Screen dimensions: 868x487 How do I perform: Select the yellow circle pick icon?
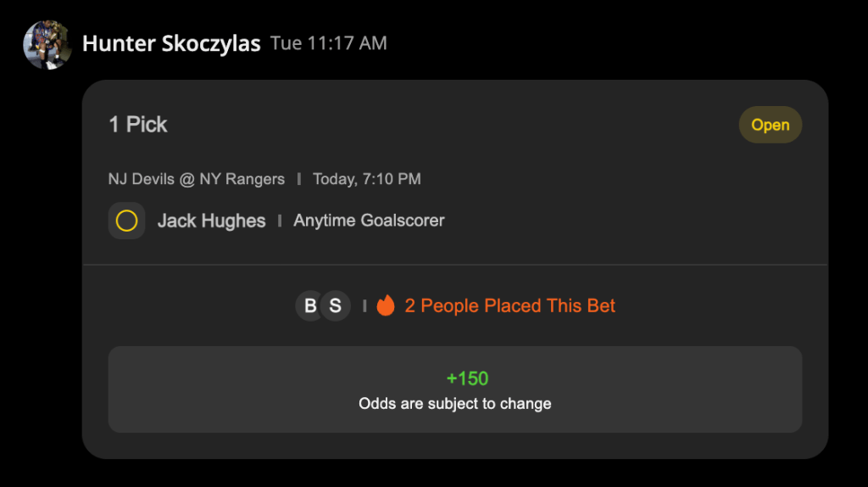pos(126,221)
